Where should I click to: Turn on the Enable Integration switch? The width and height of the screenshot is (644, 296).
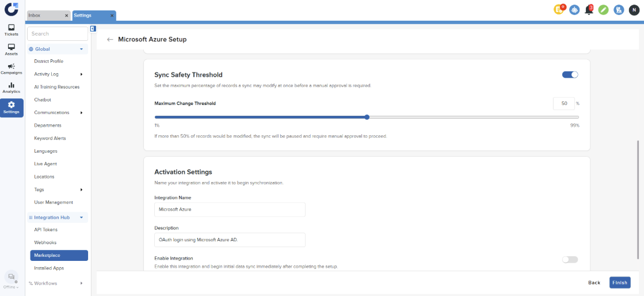pyautogui.click(x=570, y=260)
